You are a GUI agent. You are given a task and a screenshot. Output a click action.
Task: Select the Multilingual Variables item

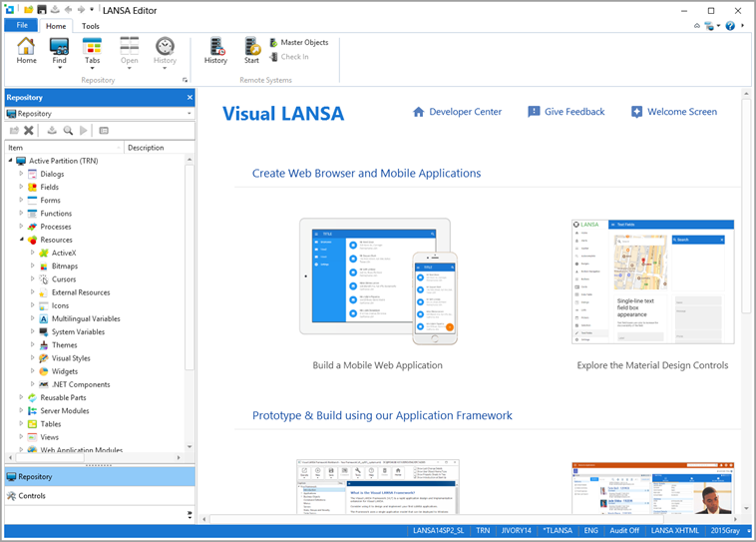86,319
